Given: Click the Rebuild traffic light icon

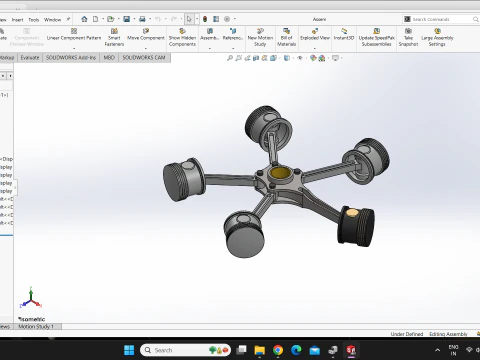Looking at the screenshot, I should tap(205, 19).
